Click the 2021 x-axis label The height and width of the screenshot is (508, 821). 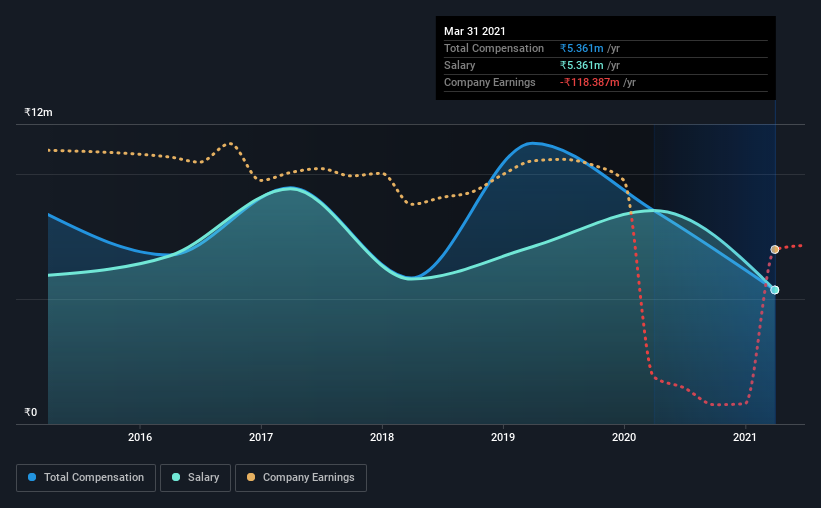[745, 437]
